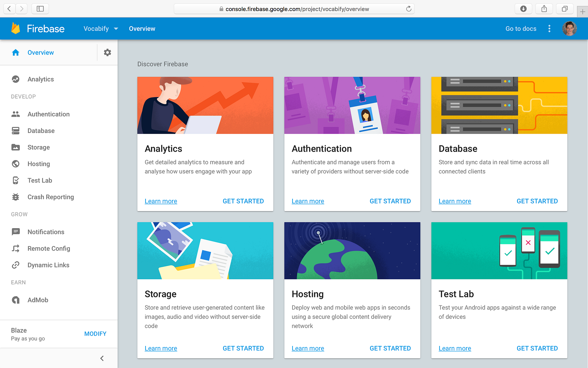Click the Storage card folder illustration

tap(205, 251)
